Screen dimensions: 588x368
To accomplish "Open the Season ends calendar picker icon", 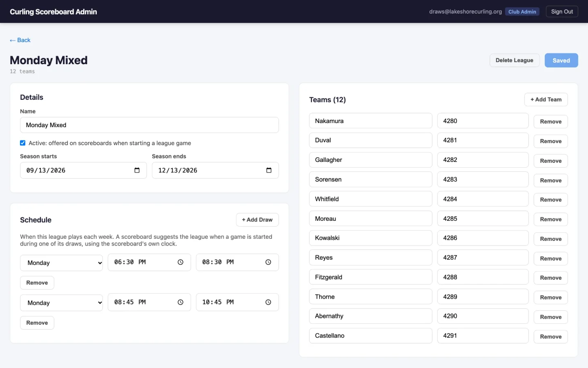I will point(269,171).
